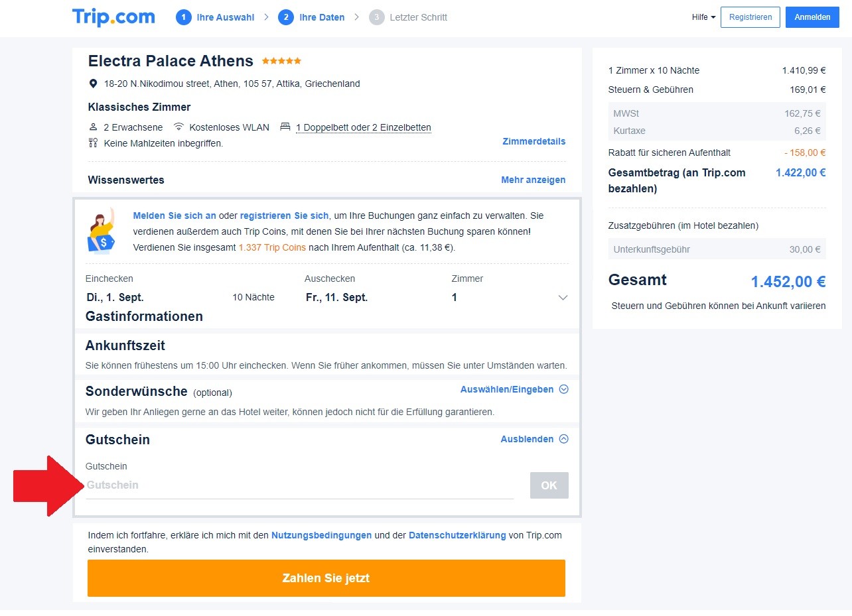This screenshot has height=616, width=852.
Task: Click the Trip Coins promo illustration
Action: 102,229
